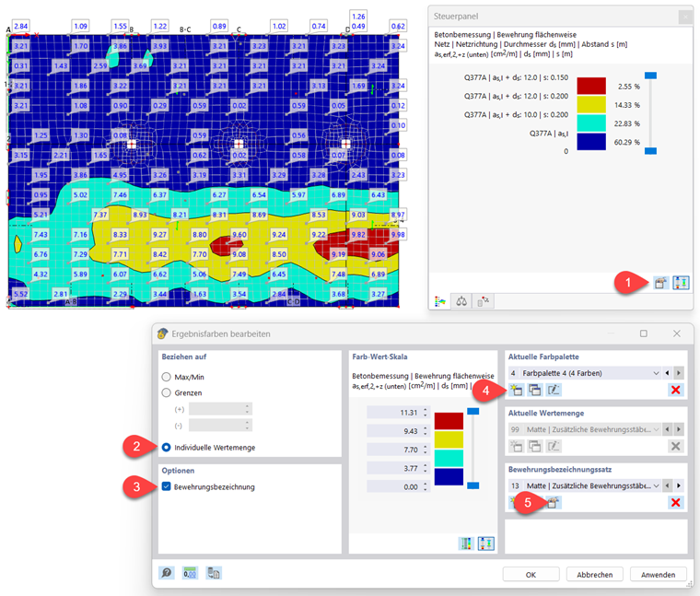Open Bewehrungsbezeichnungssatz 13 Matte dropdown

point(585,485)
